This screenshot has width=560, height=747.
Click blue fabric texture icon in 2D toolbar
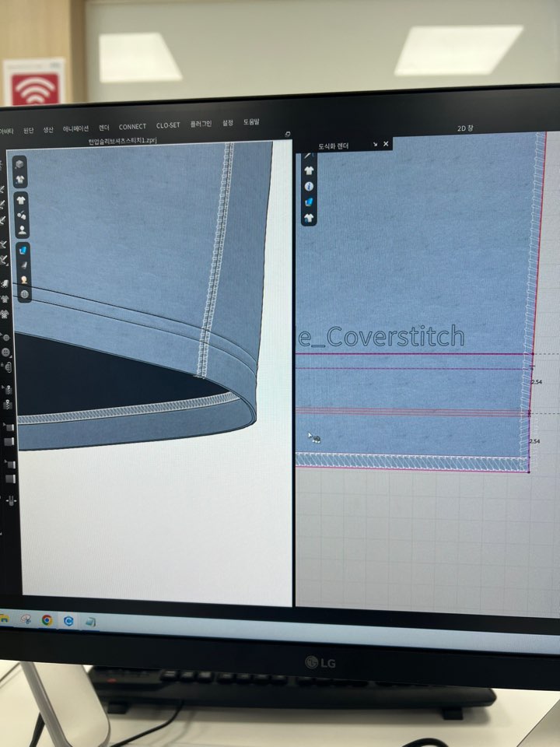pyautogui.click(x=309, y=202)
